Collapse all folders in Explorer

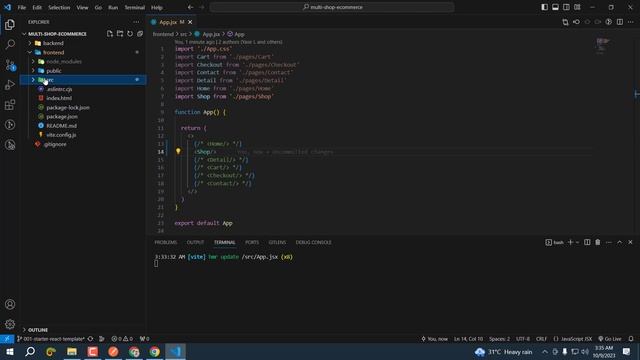[140, 34]
